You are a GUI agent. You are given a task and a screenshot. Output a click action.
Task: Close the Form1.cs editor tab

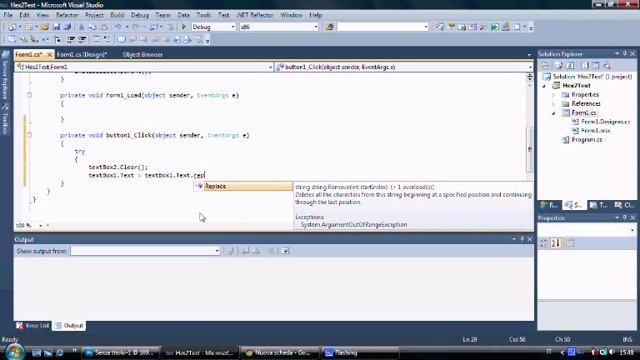coord(49,54)
